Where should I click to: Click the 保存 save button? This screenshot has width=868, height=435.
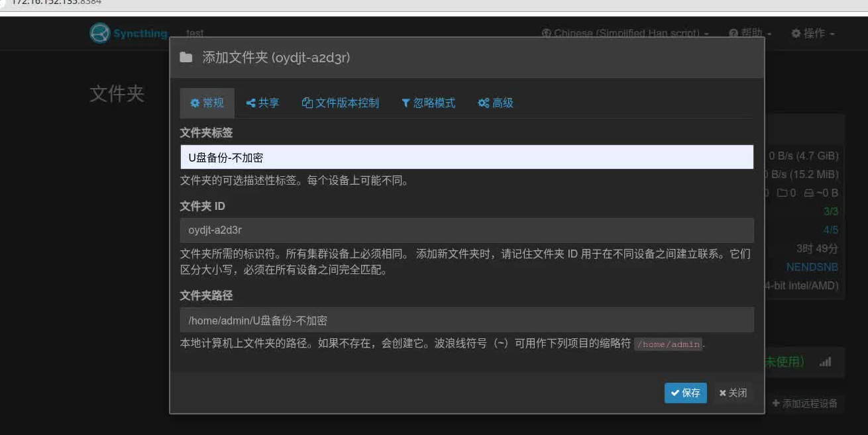[685, 393]
